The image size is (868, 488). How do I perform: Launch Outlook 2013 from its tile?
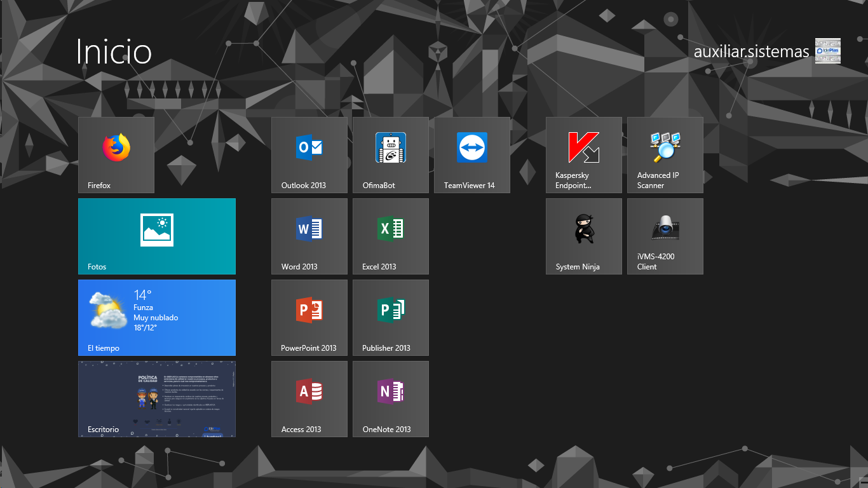click(309, 155)
